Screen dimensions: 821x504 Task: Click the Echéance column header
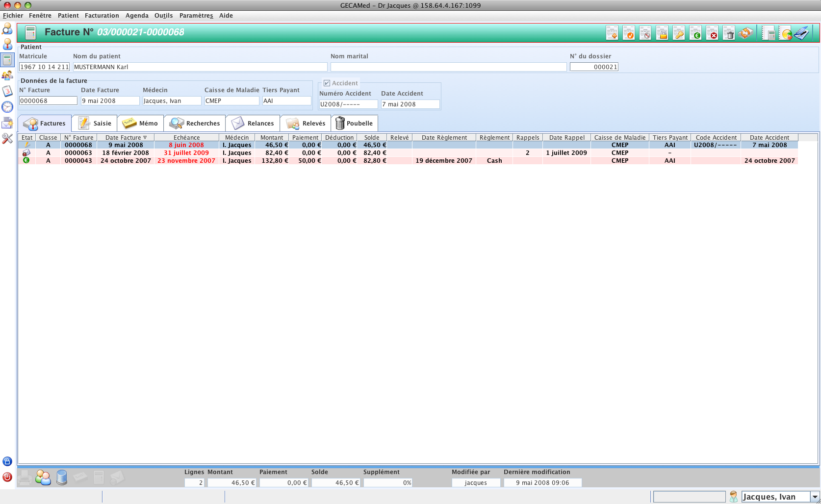[186, 138]
